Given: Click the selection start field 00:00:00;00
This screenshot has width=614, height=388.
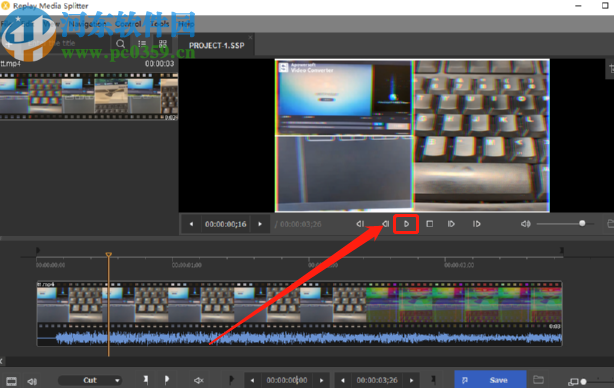Looking at the screenshot, I should point(287,380).
